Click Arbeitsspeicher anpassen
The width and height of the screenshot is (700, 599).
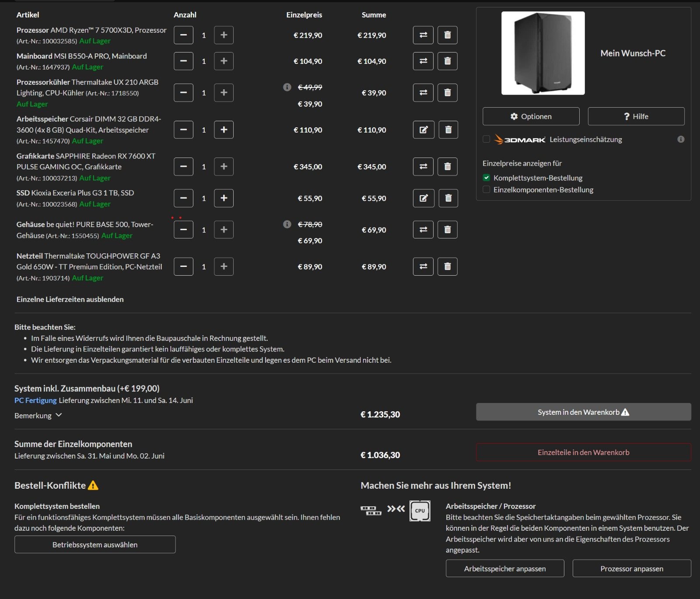click(x=505, y=569)
